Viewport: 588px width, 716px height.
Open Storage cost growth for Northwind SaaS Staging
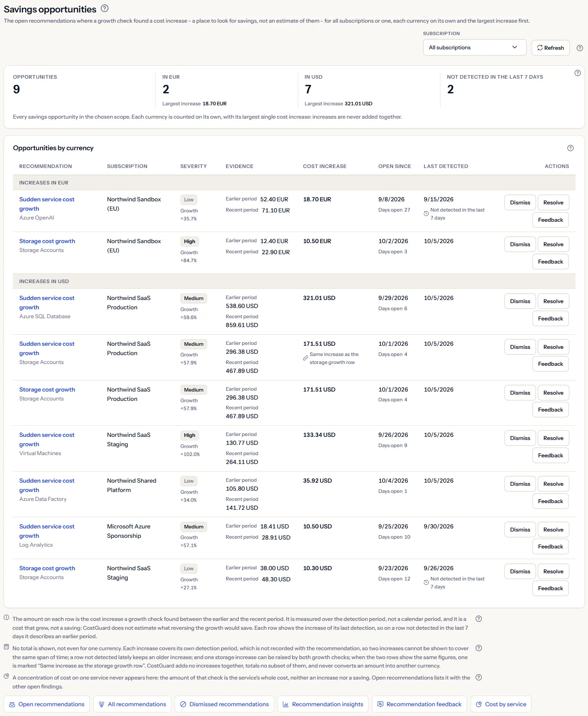coord(47,568)
